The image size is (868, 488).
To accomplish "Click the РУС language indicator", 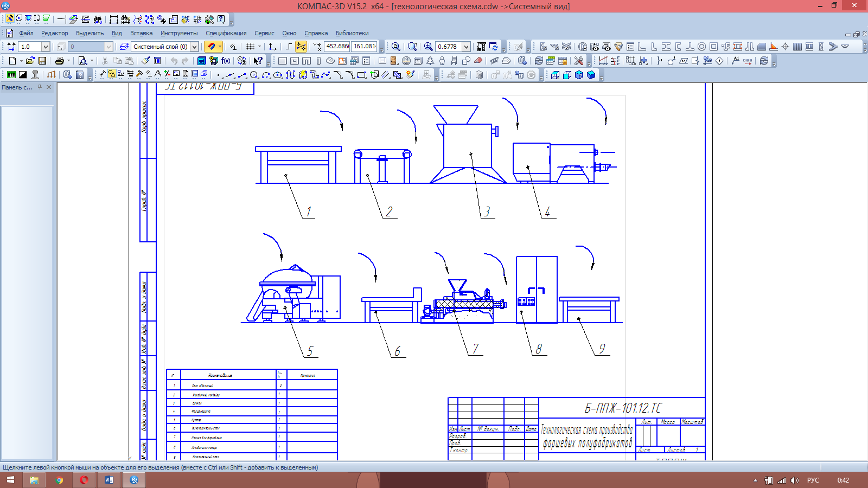I will [x=813, y=480].
